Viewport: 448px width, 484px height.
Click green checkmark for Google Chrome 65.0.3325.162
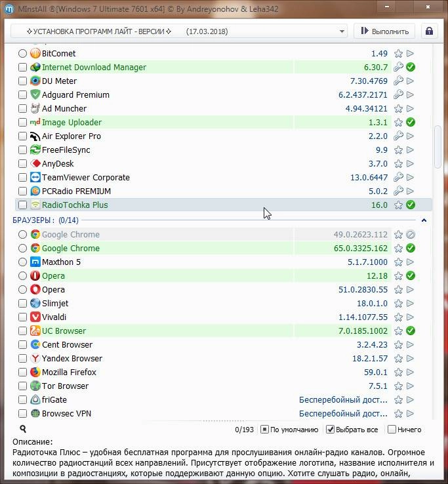pos(411,248)
